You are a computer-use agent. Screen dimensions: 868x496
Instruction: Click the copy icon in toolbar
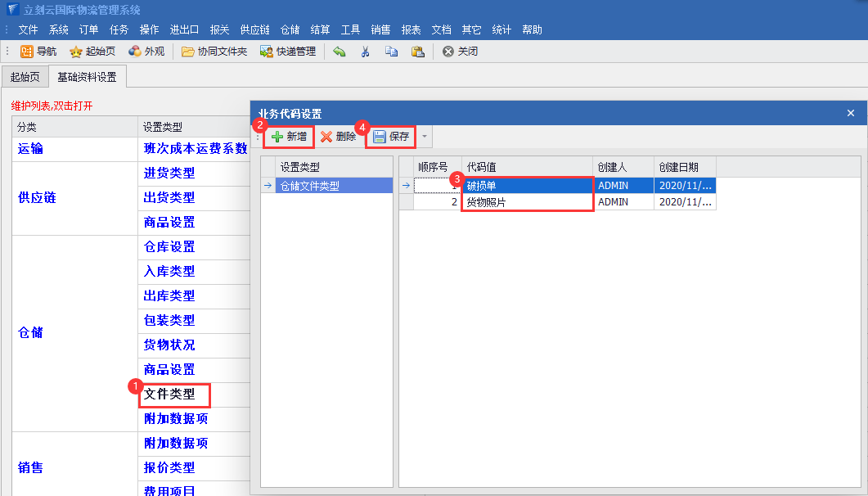tap(391, 52)
